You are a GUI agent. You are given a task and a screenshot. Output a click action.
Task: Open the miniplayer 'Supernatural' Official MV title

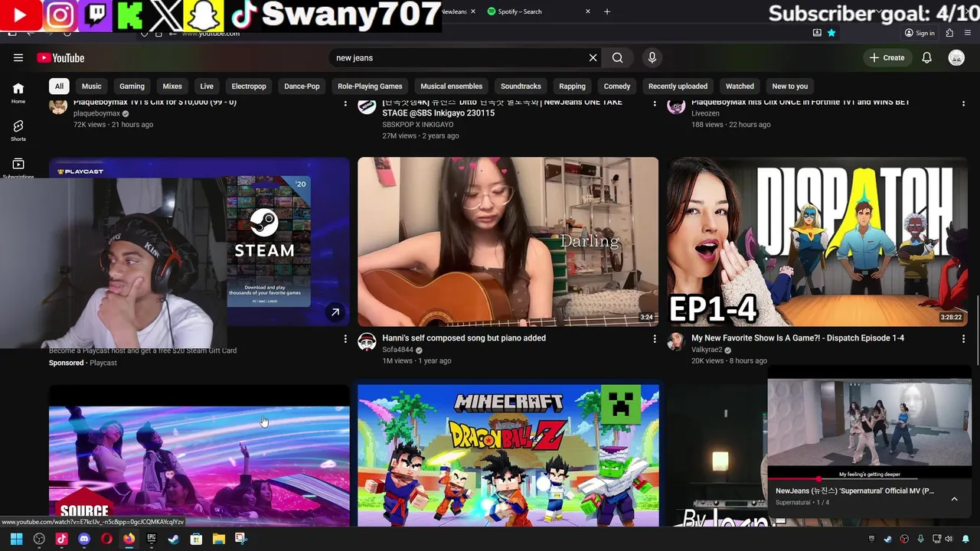coord(854,491)
